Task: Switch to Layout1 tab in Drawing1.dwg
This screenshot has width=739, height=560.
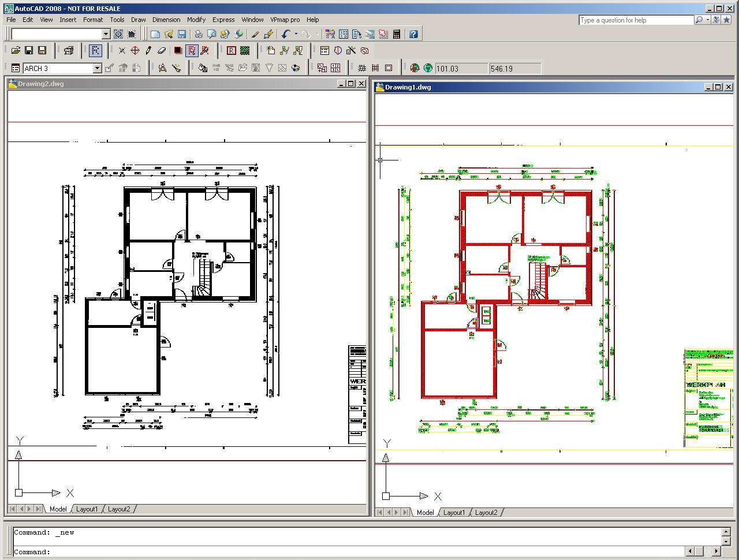Action: click(454, 512)
